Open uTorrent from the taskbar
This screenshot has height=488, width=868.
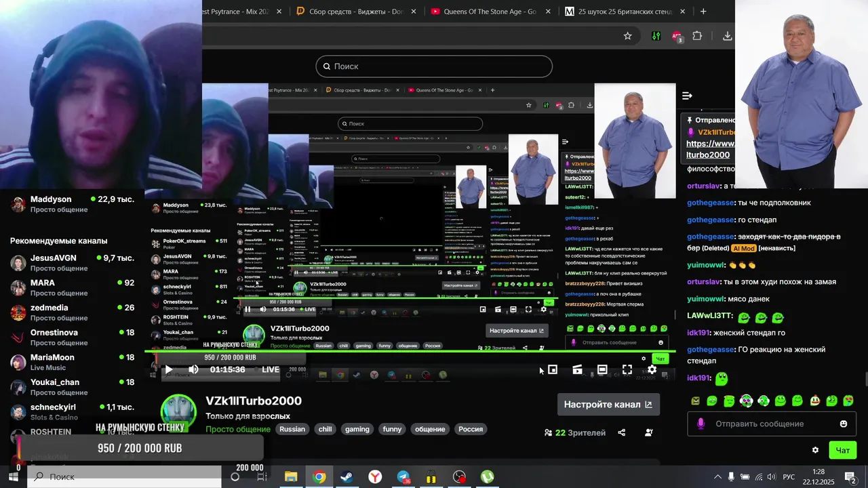click(x=488, y=476)
